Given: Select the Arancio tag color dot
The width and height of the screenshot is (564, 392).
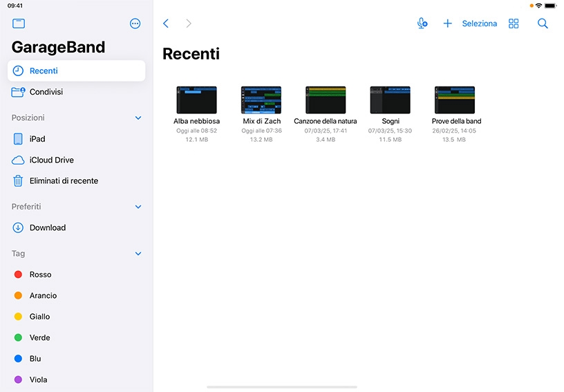Looking at the screenshot, I should (18, 296).
